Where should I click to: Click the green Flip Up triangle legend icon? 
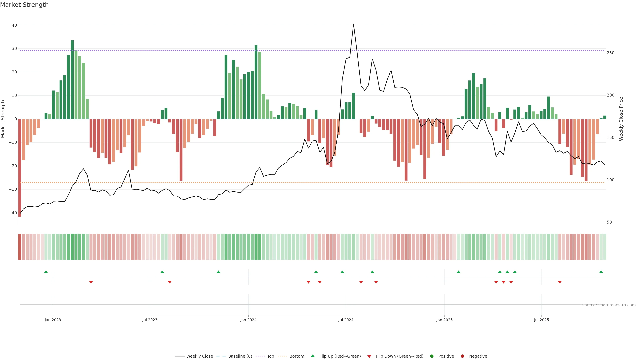(x=312, y=356)
